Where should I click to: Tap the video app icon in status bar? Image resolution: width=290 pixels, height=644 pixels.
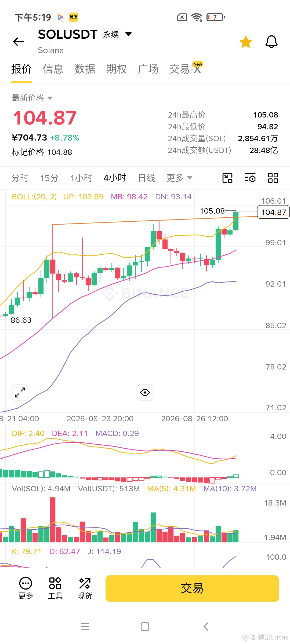point(60,17)
